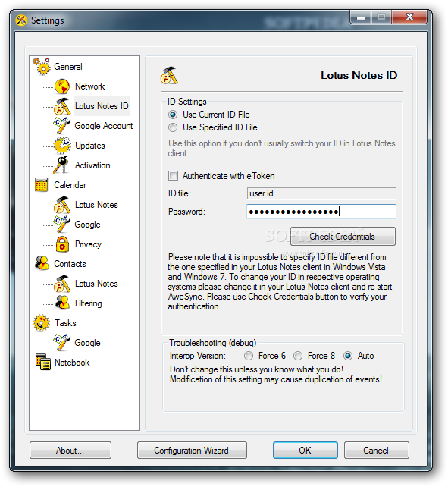
Task: Open Google Account settings
Action: [x=104, y=126]
